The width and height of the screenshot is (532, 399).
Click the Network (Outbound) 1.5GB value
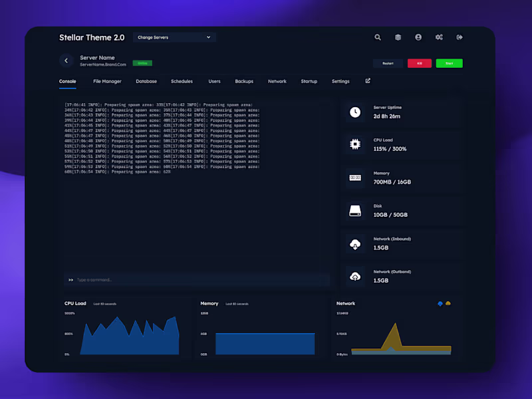pos(381,281)
